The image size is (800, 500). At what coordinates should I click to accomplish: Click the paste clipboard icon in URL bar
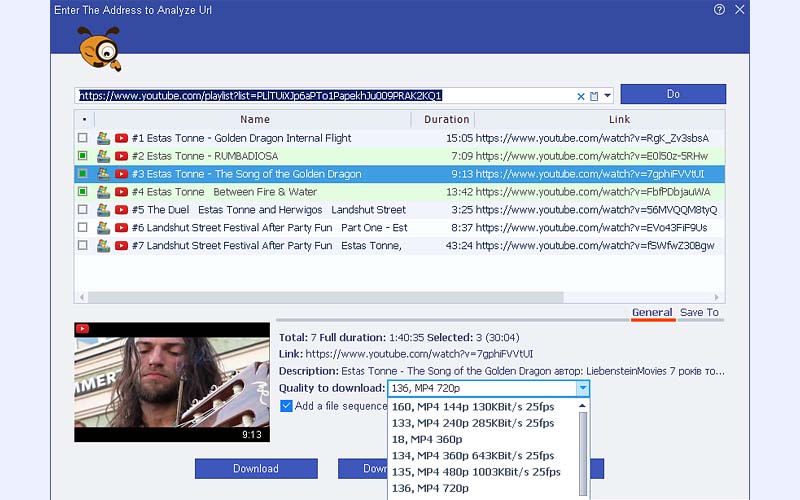(594, 96)
